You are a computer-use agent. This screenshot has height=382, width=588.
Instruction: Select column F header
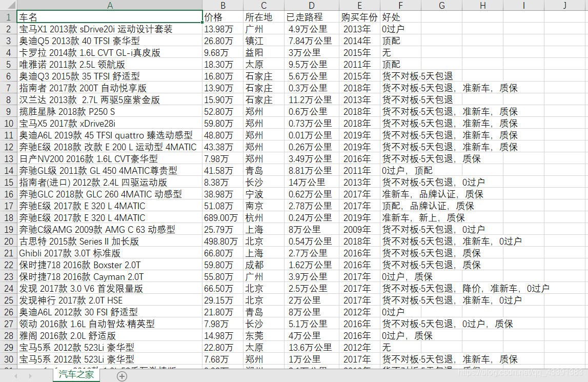[x=400, y=5]
